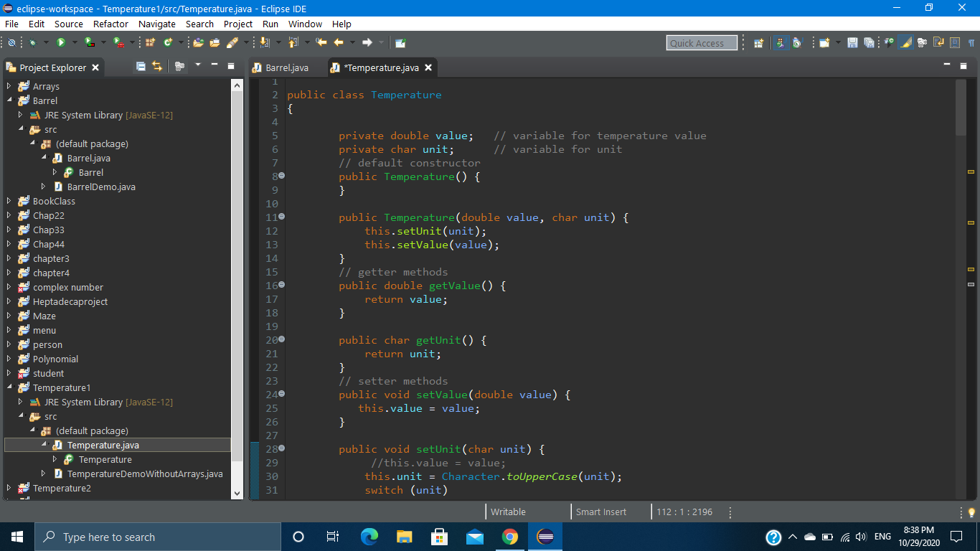
Task: Navigate Back with yellow left arrow
Action: coord(339,42)
